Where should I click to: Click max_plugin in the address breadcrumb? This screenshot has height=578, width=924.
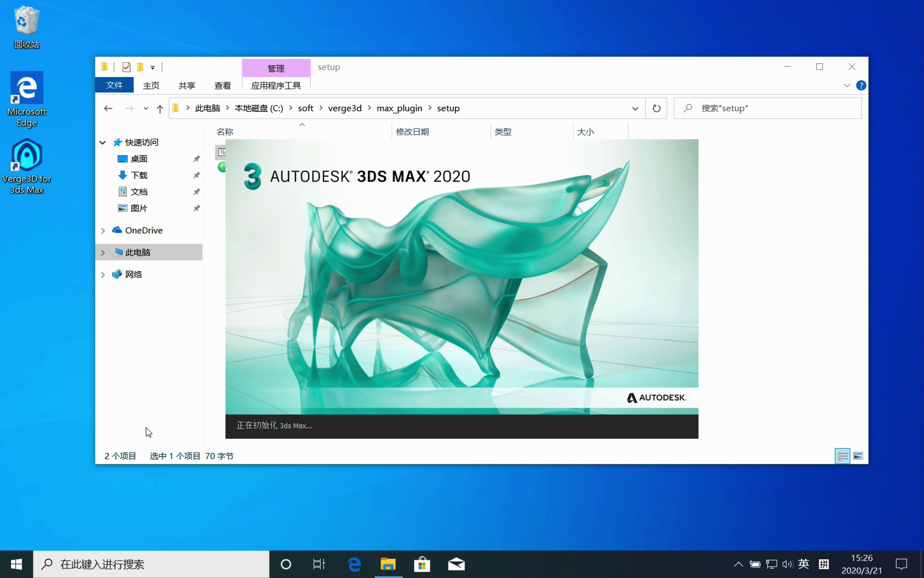coord(399,108)
